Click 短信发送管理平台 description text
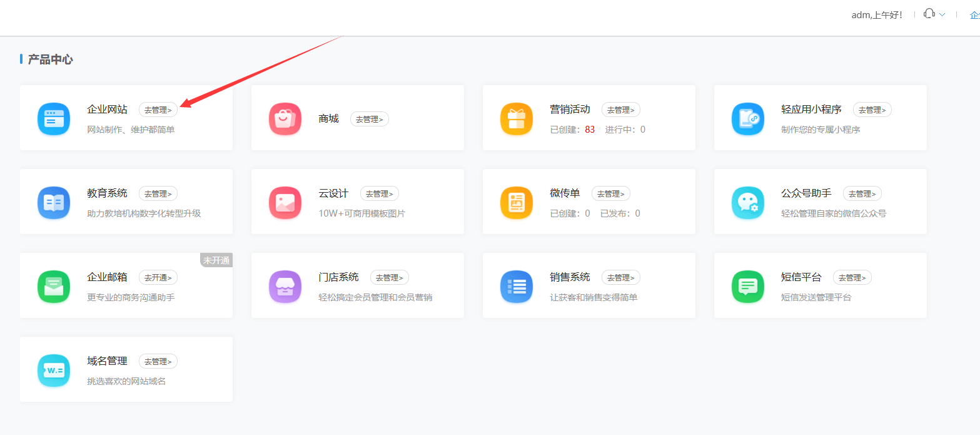This screenshot has height=435, width=980. click(x=816, y=297)
